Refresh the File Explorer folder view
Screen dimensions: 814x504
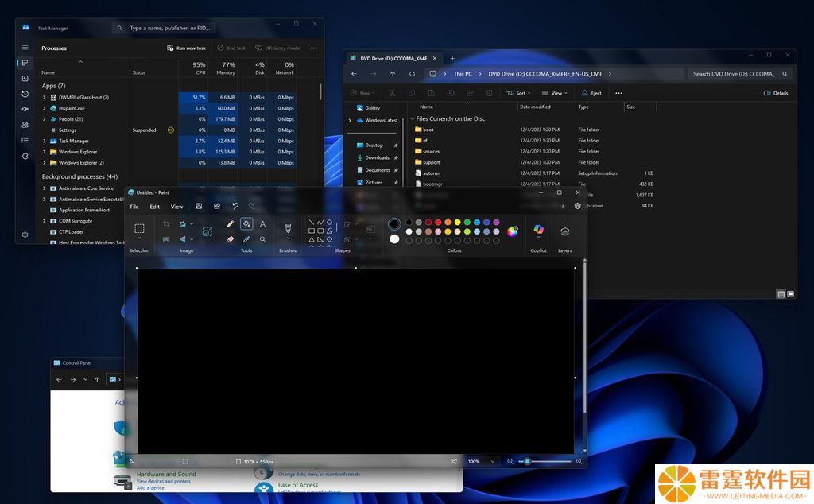pyautogui.click(x=413, y=74)
